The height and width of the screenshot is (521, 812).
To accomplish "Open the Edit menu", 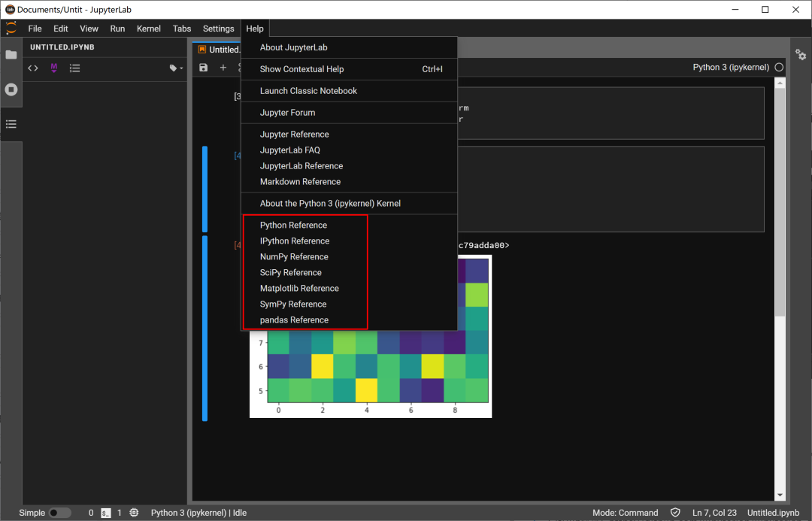I will click(x=61, y=29).
